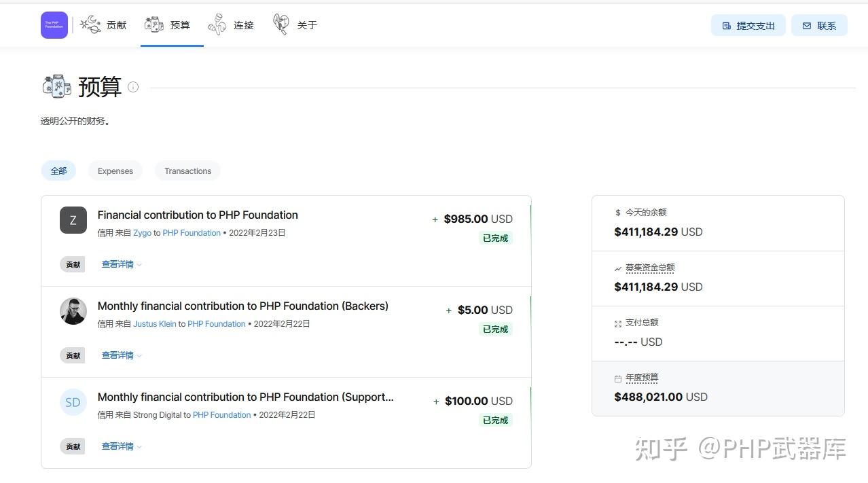The height and width of the screenshot is (483, 868).
Task: Click the Zygo avatar thumbnail
Action: (x=73, y=220)
